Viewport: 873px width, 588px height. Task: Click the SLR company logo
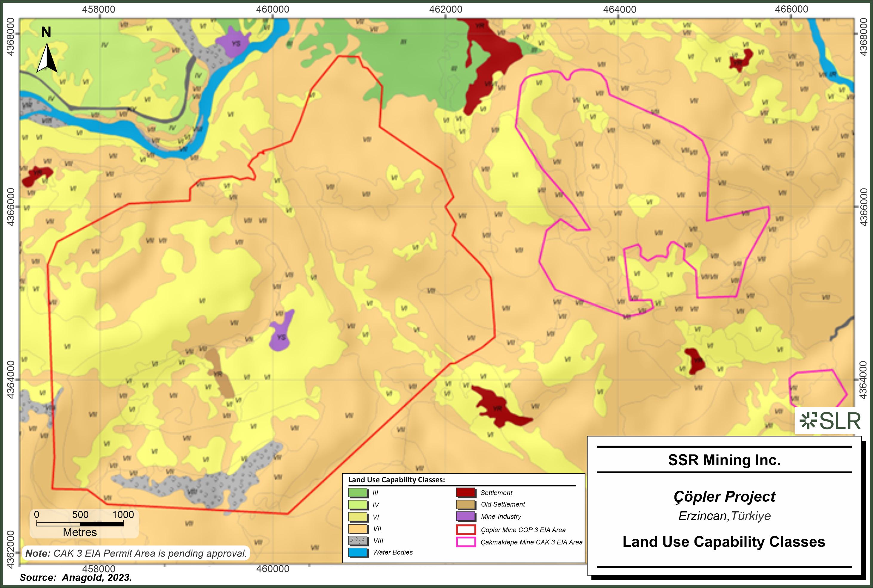(830, 421)
